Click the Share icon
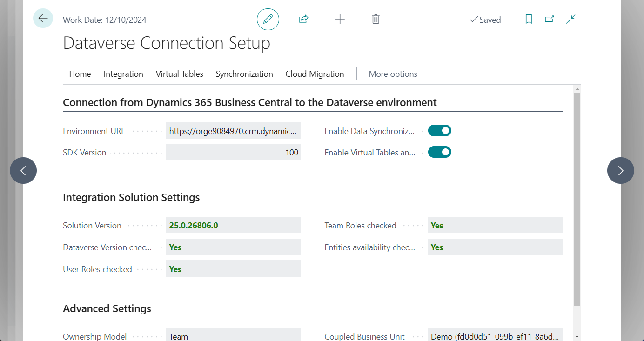 click(x=303, y=19)
